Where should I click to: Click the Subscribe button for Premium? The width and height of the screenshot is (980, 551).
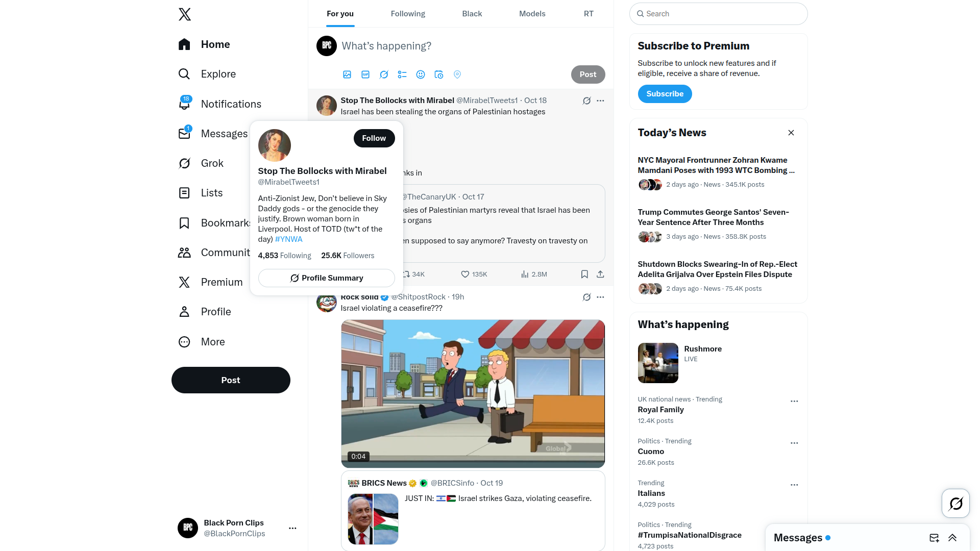pyautogui.click(x=665, y=94)
